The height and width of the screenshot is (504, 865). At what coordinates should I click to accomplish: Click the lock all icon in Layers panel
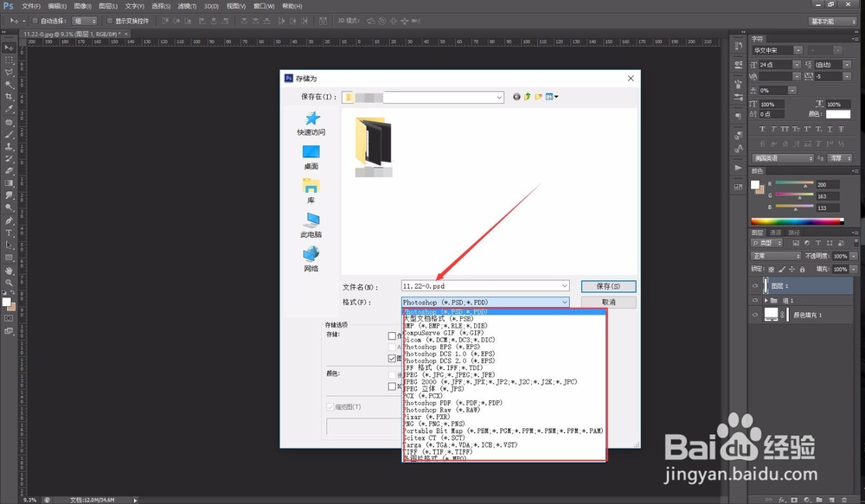(x=802, y=269)
